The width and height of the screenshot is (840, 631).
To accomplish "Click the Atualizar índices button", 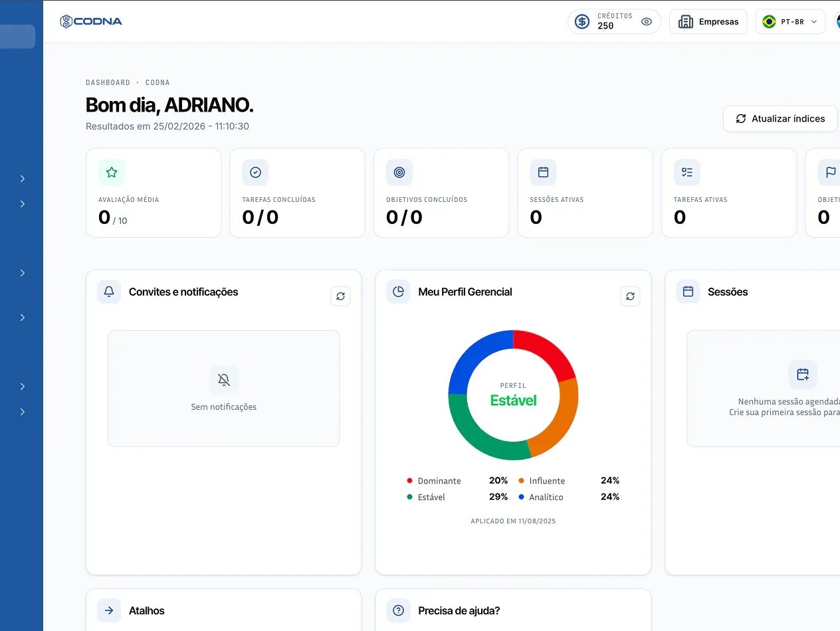I will click(780, 118).
